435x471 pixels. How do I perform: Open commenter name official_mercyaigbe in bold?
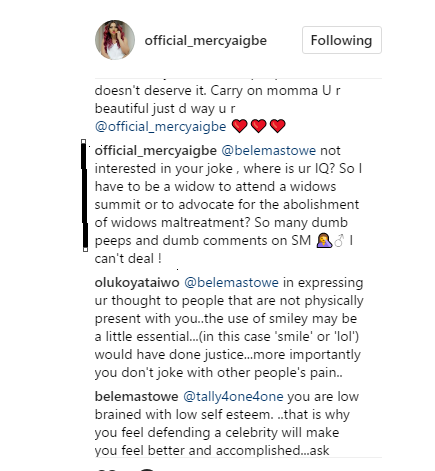pos(156,151)
